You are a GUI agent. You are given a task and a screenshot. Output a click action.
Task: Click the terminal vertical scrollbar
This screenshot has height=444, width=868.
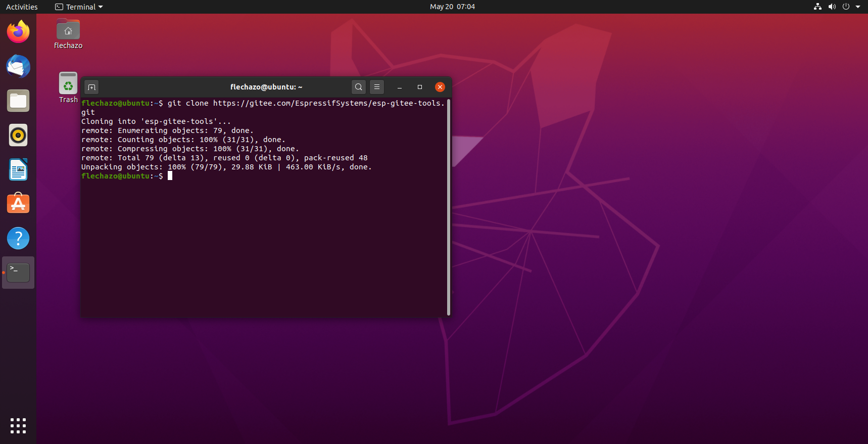pos(448,207)
